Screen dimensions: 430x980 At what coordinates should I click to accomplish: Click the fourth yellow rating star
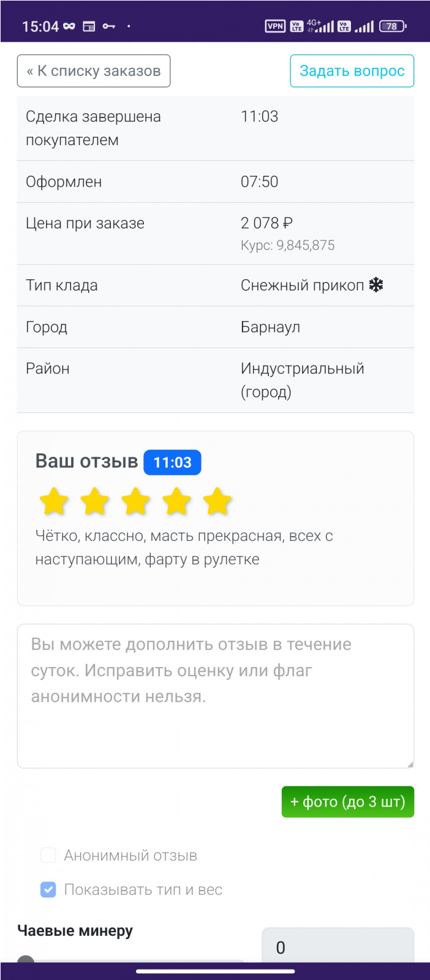point(176,502)
